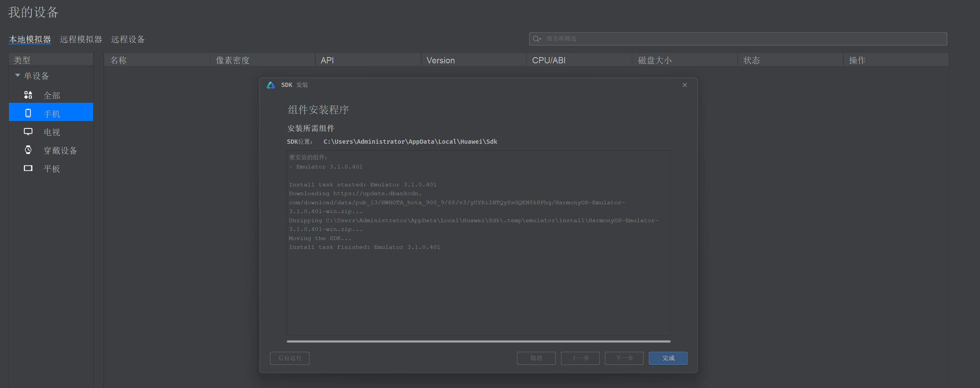Switch to the 本地模拟器 tab
The height and width of the screenshot is (388, 980).
click(x=30, y=39)
